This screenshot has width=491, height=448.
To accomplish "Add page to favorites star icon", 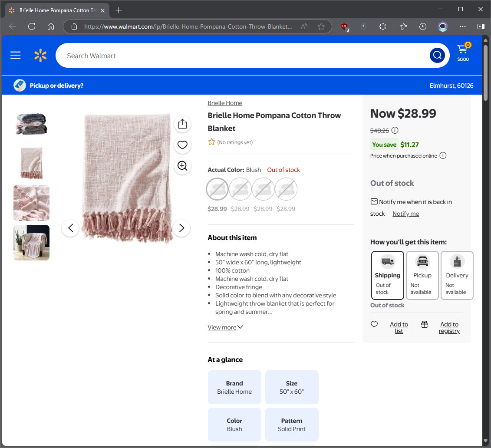I will point(321,26).
